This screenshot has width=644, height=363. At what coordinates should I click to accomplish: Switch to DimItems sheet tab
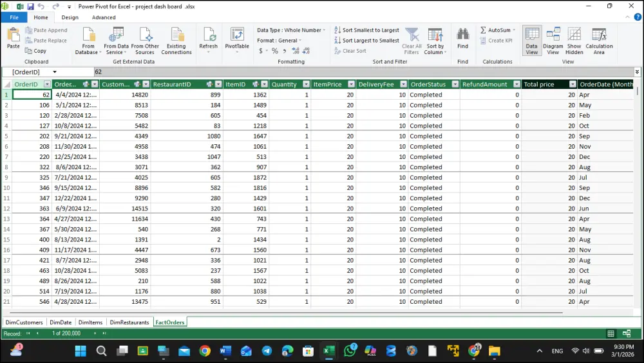click(90, 322)
